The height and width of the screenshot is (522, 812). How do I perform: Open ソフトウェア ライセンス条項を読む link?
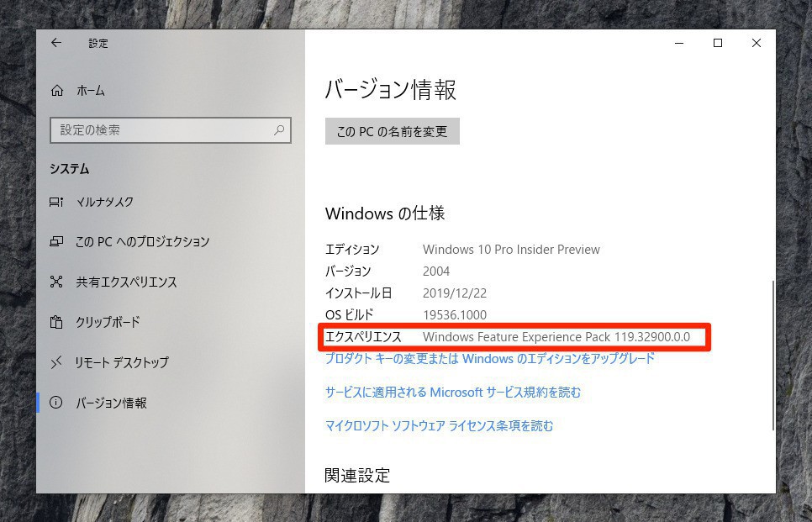pos(439,425)
